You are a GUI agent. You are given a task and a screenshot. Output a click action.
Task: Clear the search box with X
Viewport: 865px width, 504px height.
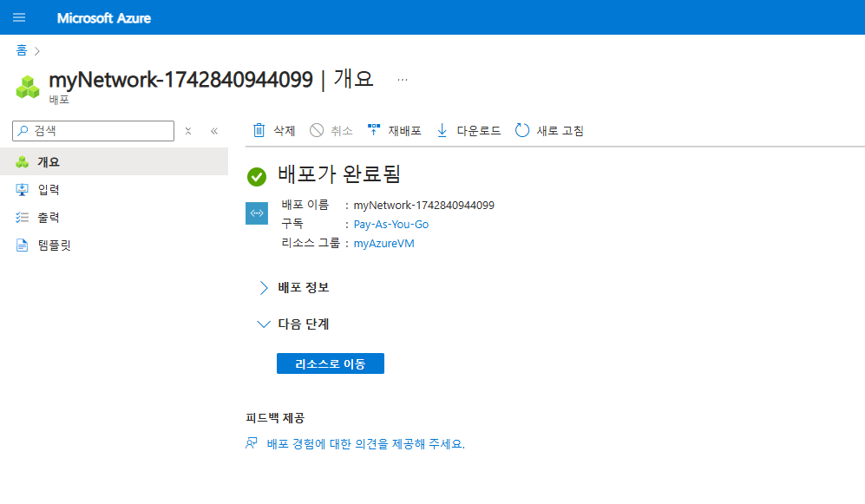pos(188,131)
